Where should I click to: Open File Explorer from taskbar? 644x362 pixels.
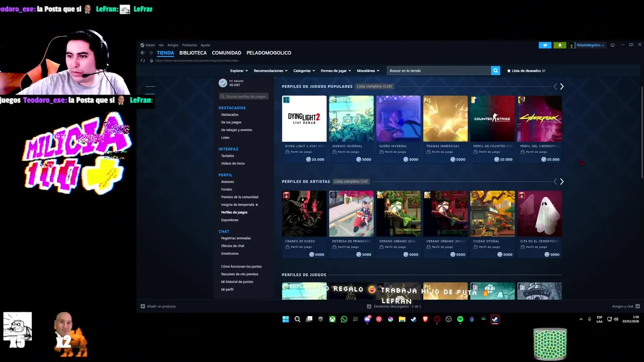(402, 319)
